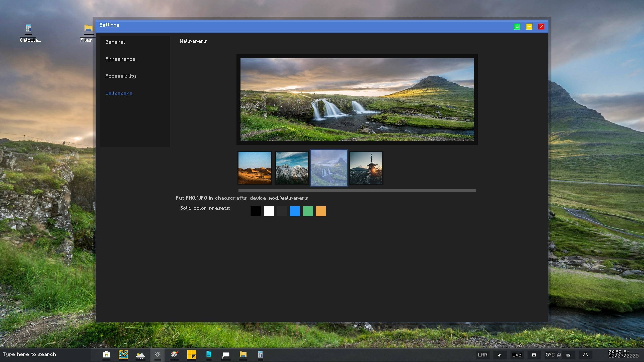Open the Appearance settings section
The width and height of the screenshot is (644, 362).
pyautogui.click(x=120, y=59)
